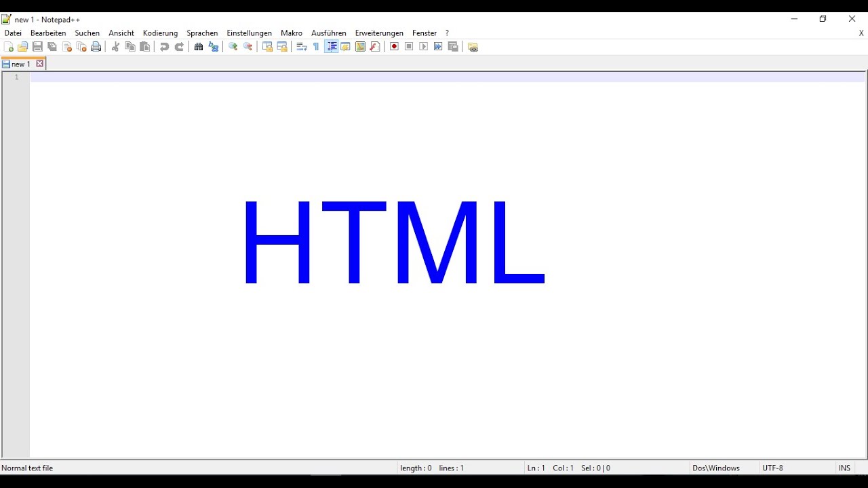Open function list icon
The width and height of the screenshot is (868, 488).
pyautogui.click(x=375, y=47)
